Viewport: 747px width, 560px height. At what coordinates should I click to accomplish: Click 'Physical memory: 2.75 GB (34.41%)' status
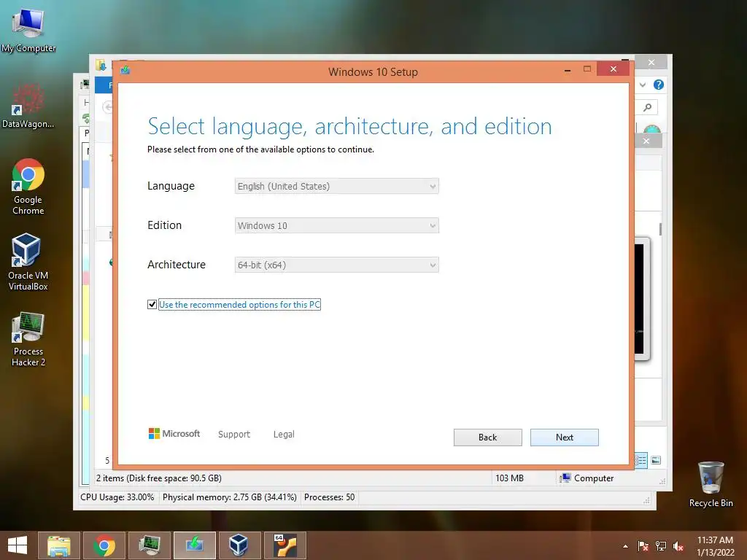click(230, 497)
